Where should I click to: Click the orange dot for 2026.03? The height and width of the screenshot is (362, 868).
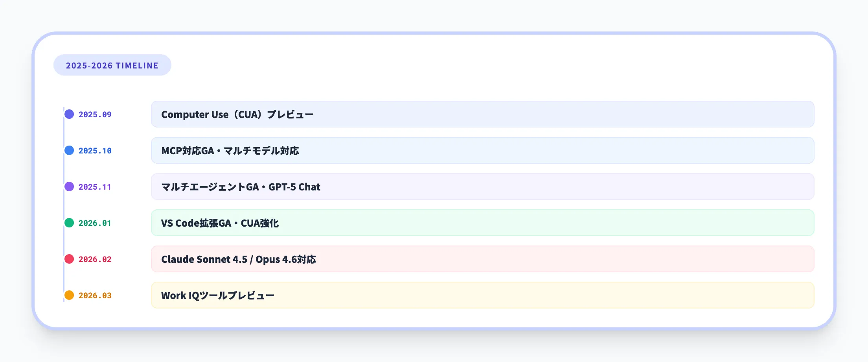click(69, 295)
